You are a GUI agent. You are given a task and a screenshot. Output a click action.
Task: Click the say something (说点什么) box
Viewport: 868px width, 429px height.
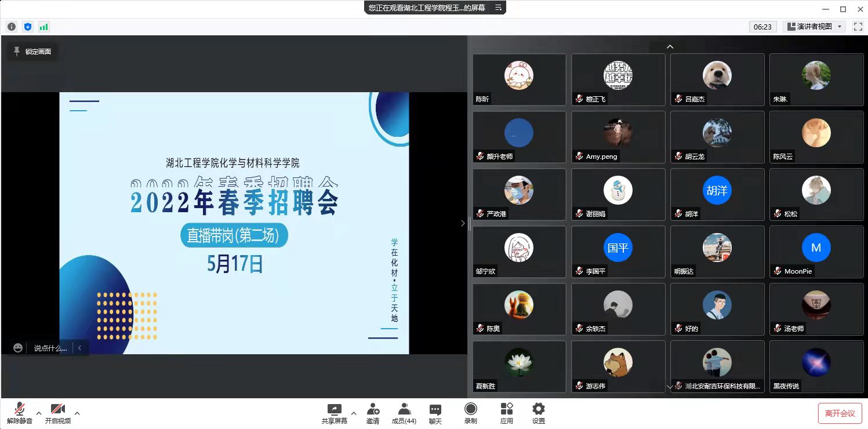click(50, 348)
